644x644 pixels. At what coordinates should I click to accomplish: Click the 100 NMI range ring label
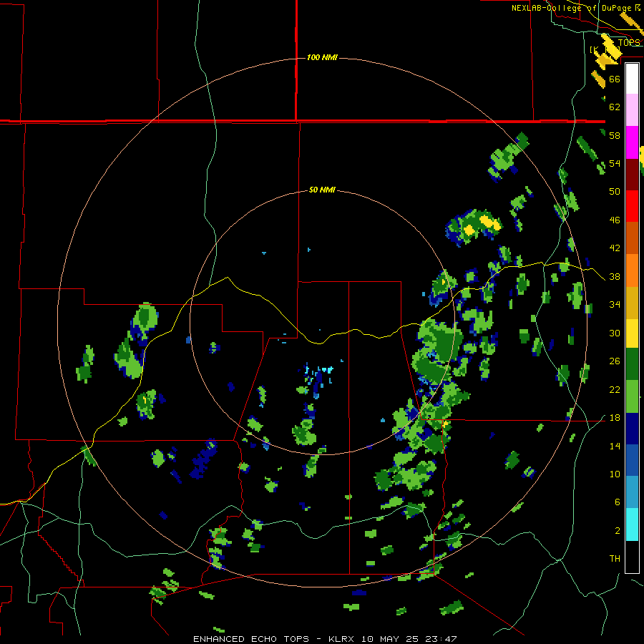(x=322, y=57)
